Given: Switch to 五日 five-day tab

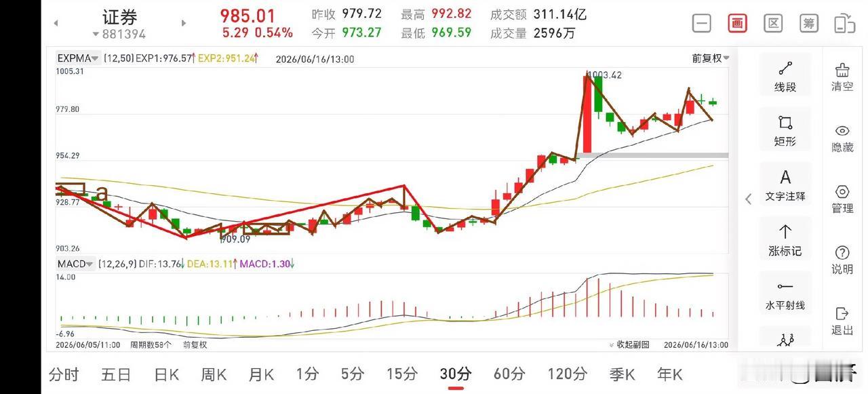Looking at the screenshot, I should tap(116, 374).
